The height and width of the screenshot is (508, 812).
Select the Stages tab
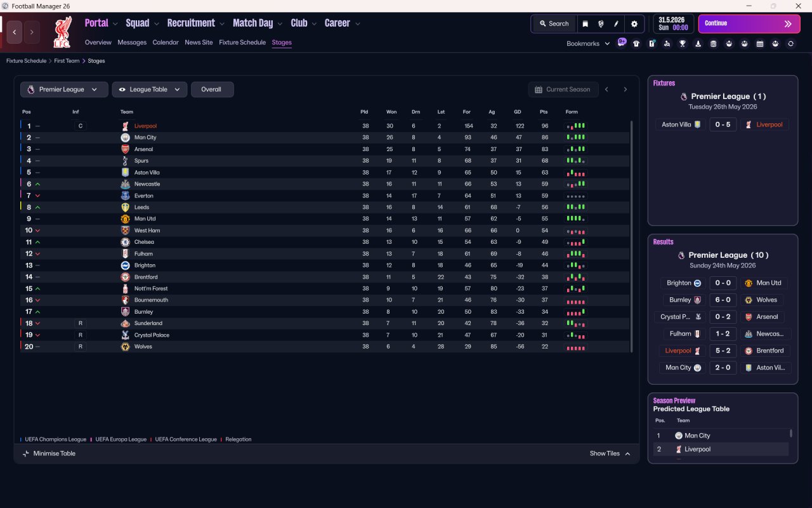282,43
